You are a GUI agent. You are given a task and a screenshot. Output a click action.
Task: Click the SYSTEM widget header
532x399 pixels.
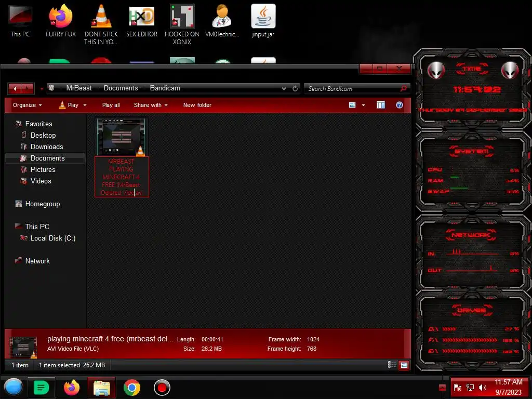pyautogui.click(x=472, y=151)
